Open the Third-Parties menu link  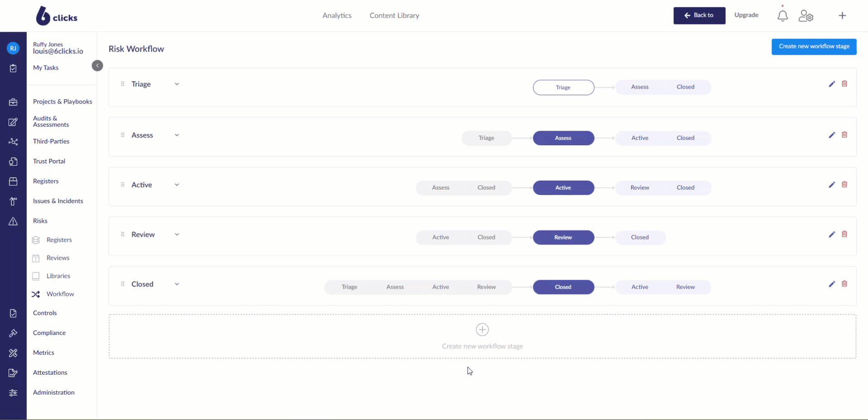point(51,141)
